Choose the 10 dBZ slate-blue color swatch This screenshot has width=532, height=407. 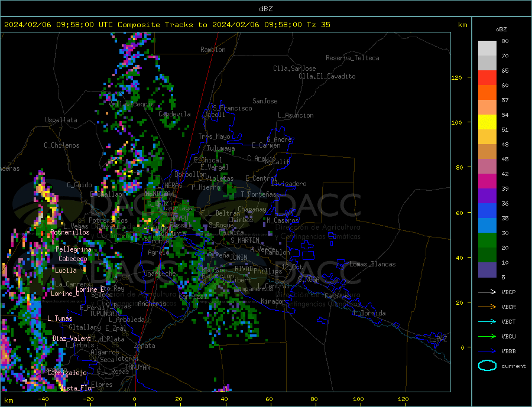coord(487,270)
